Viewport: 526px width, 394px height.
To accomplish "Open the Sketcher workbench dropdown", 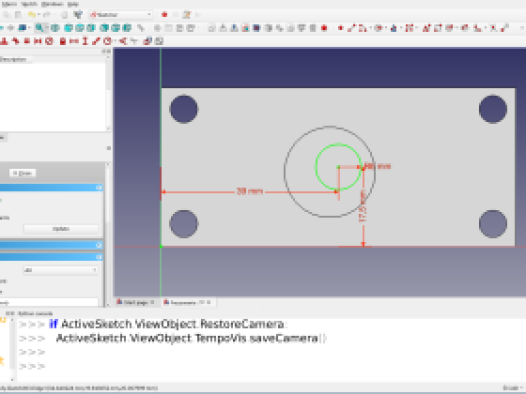I will [121, 15].
